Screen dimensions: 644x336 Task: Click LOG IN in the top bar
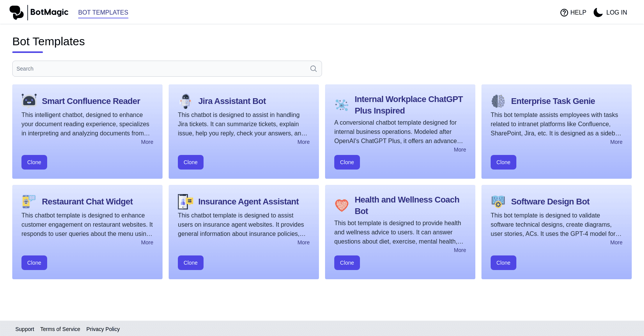616,12
